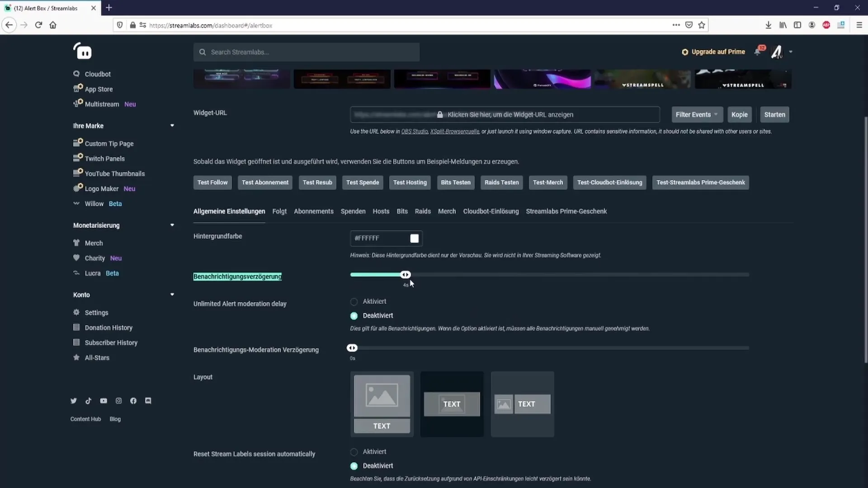Collapse the Monetarisierung section
The height and width of the screenshot is (488, 868).
[172, 225]
